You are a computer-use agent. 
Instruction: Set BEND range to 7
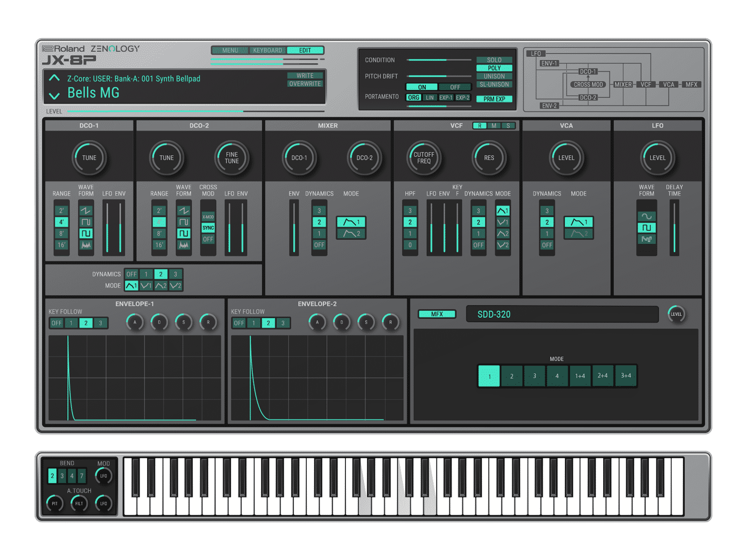(x=81, y=476)
